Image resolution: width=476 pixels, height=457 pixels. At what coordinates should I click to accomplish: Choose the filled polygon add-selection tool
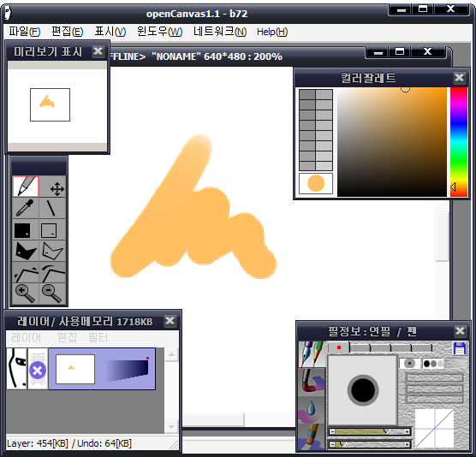pyautogui.click(x=26, y=251)
